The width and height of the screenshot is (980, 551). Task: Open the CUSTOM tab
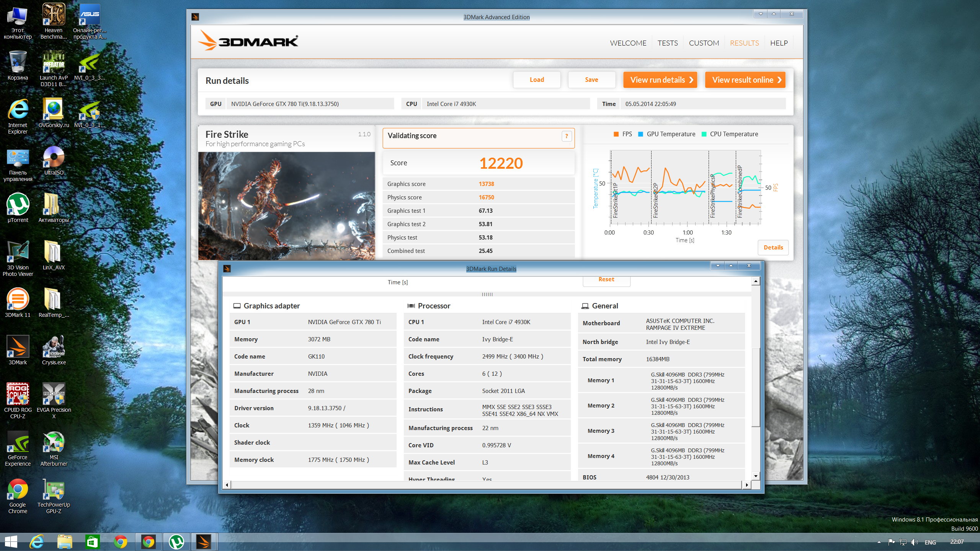click(x=704, y=43)
